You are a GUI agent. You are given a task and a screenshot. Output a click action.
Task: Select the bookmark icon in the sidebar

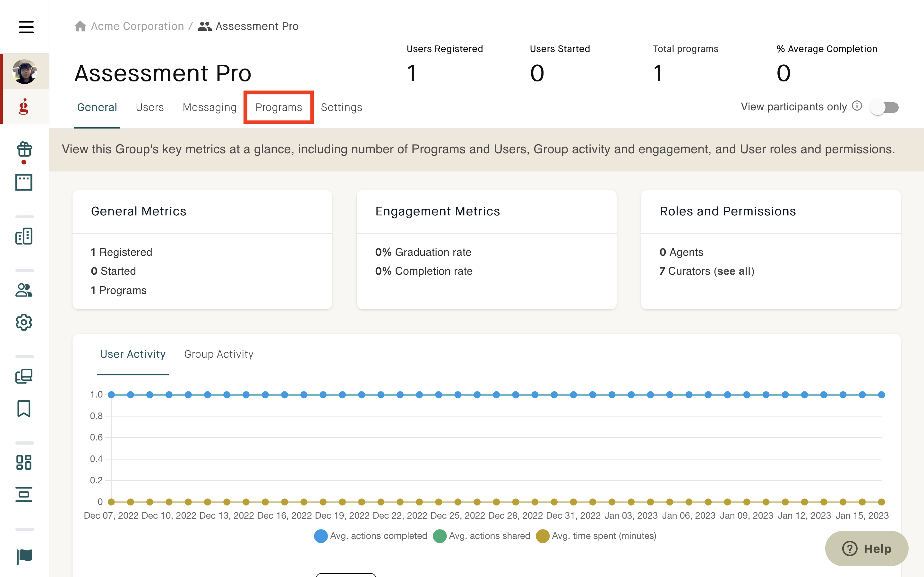(x=24, y=409)
